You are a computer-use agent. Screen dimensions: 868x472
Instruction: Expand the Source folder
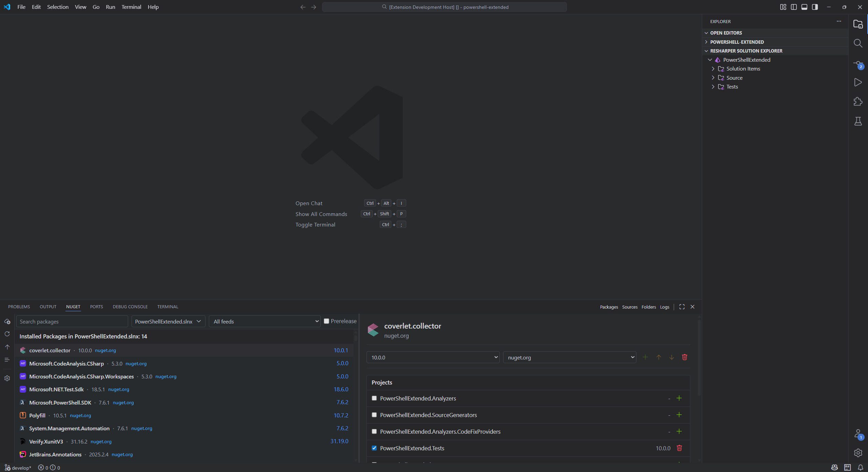(x=713, y=78)
